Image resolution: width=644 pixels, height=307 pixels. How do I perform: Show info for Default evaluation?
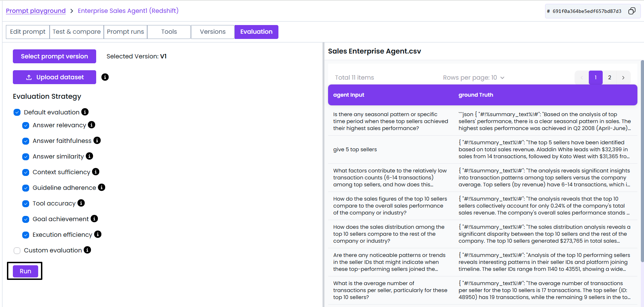85,112
